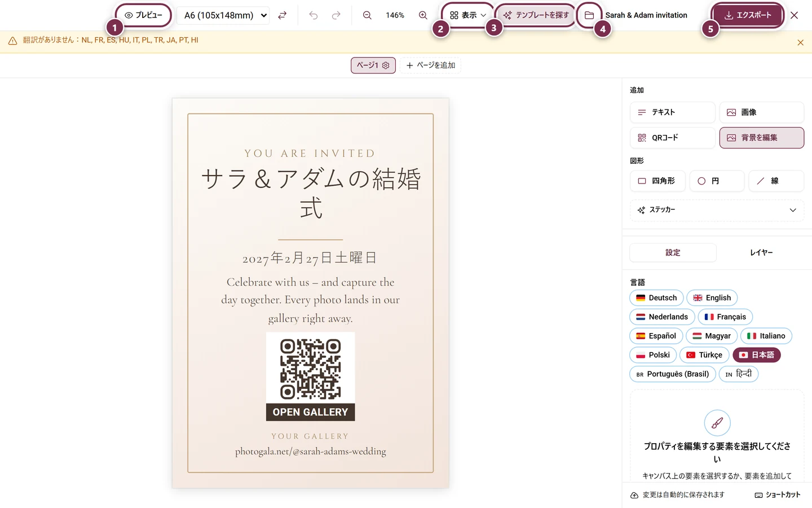
Task: Click the redo arrow icon
Action: click(336, 15)
